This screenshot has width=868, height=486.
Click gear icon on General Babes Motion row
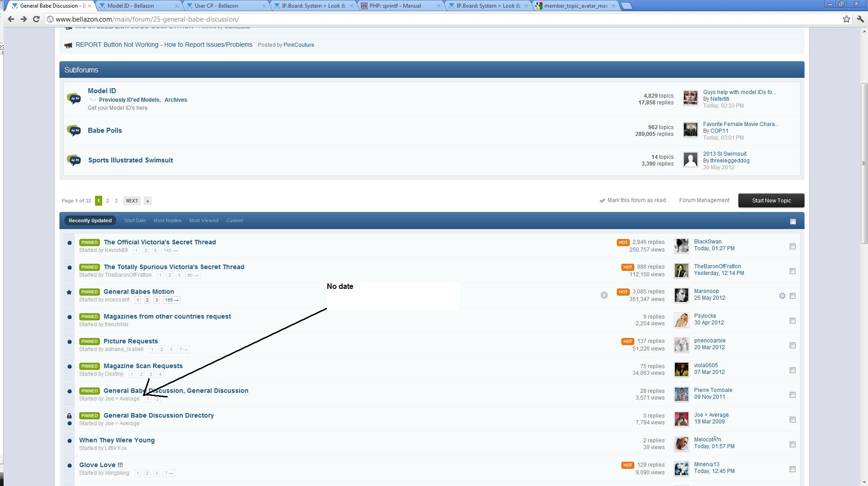782,296
